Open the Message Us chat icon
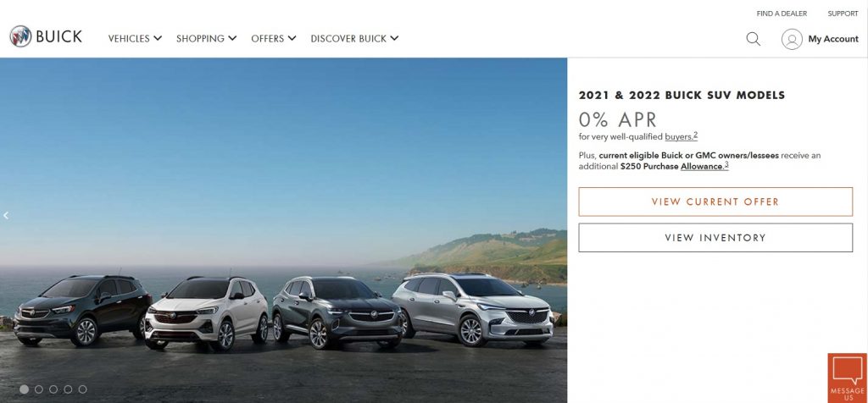This screenshot has height=403, width=868. (x=848, y=378)
